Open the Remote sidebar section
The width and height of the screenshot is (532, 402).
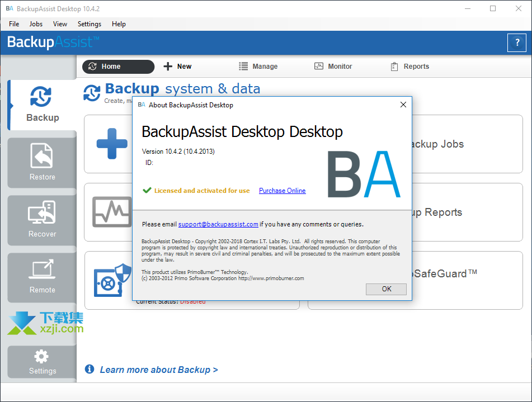[x=42, y=277]
